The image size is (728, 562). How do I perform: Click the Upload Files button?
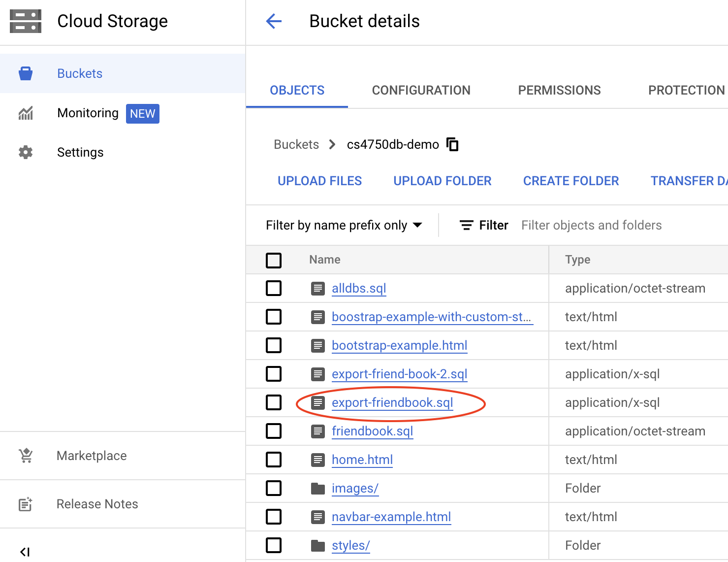pos(319,181)
